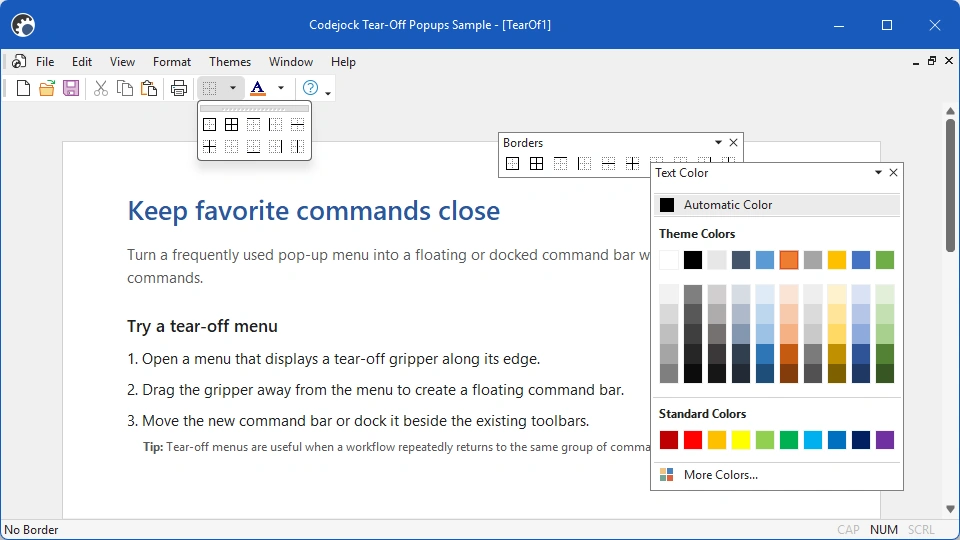The height and width of the screenshot is (540, 960).
Task: Pick the yellow standard color swatch
Action: (x=741, y=440)
